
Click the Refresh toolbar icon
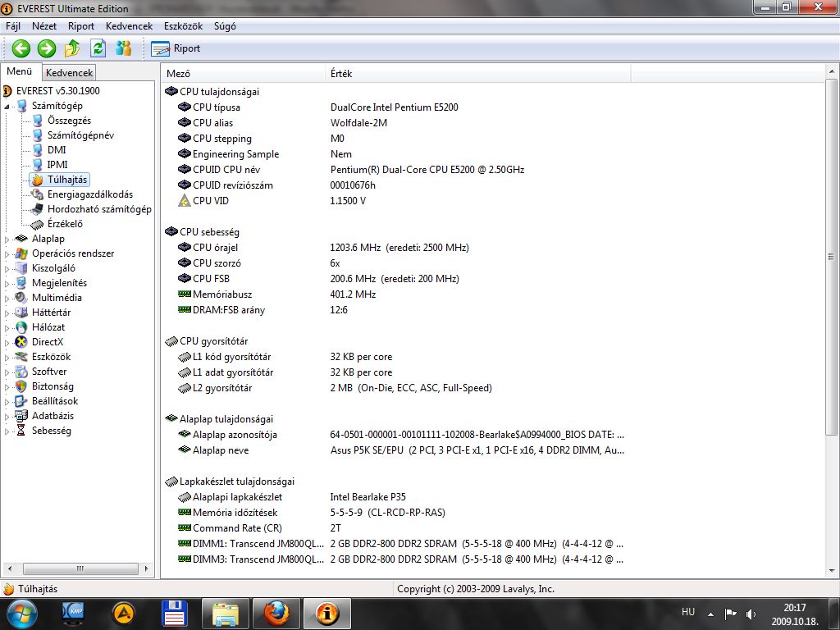pos(98,48)
